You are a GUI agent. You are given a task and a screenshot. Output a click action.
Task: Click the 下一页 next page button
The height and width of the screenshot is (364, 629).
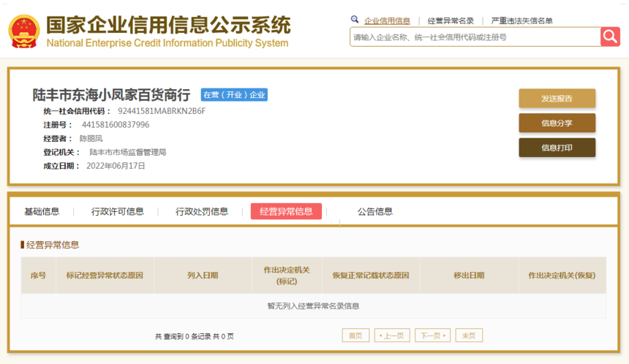click(x=433, y=335)
